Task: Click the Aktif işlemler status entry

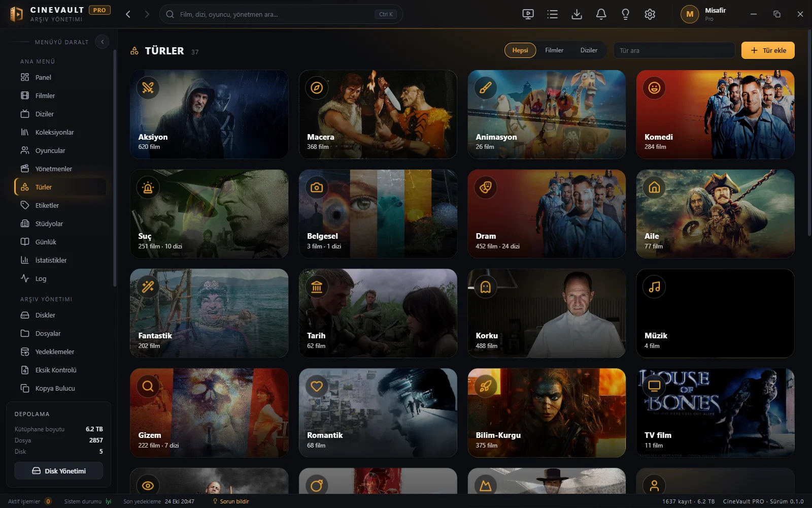Action: coord(29,501)
